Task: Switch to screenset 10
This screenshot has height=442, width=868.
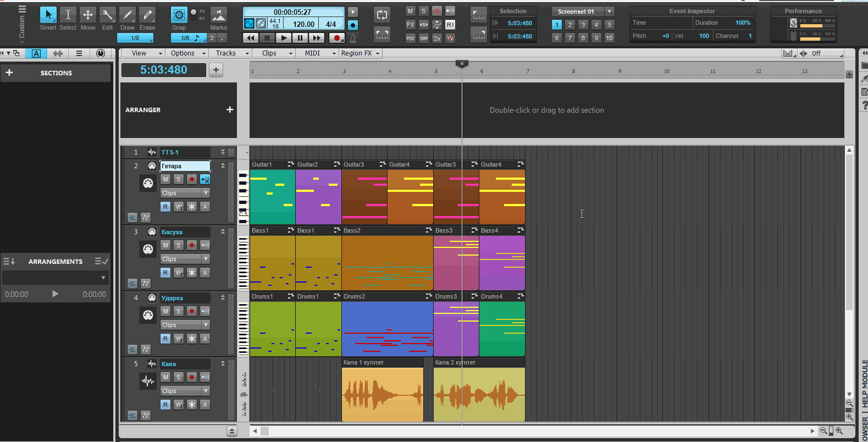Action: click(x=610, y=38)
